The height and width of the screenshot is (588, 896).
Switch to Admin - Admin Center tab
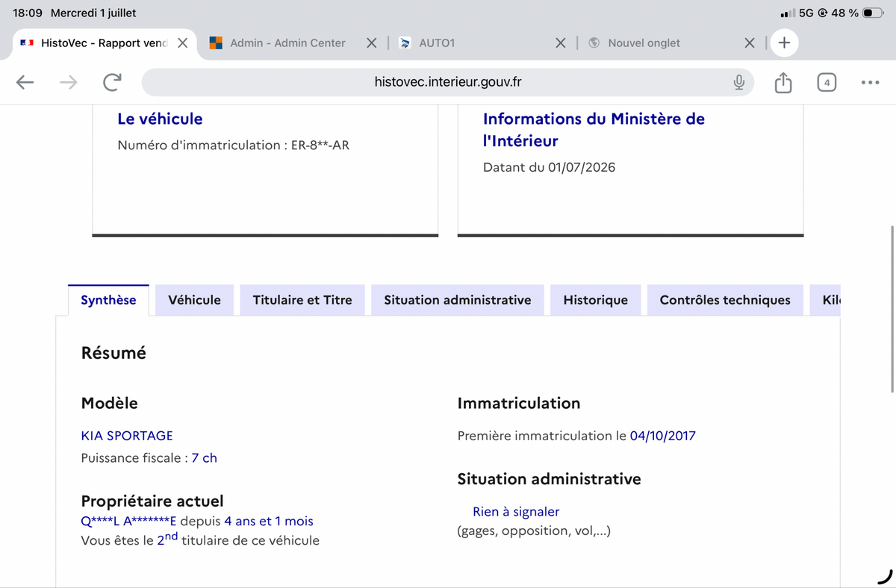click(x=287, y=43)
